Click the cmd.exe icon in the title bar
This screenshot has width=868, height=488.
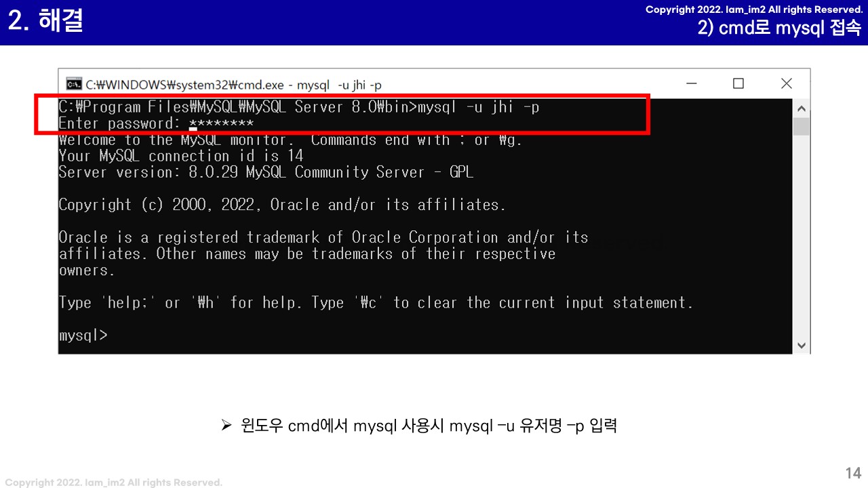click(74, 84)
